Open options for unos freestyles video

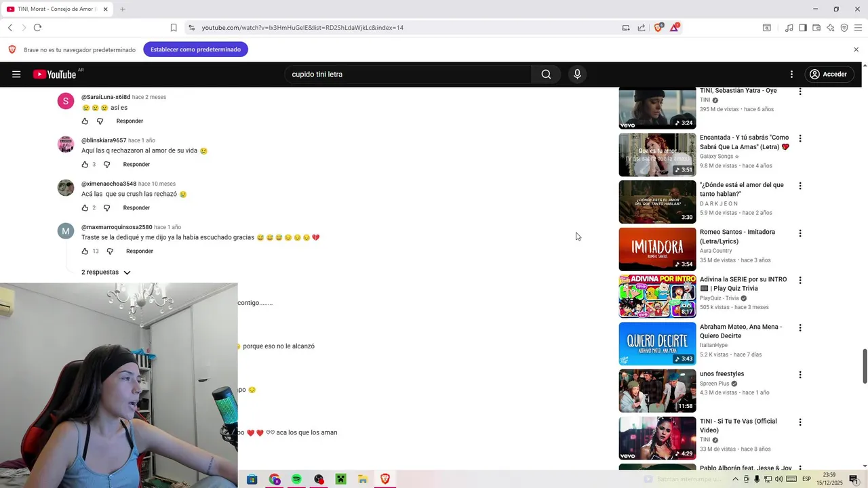(800, 375)
